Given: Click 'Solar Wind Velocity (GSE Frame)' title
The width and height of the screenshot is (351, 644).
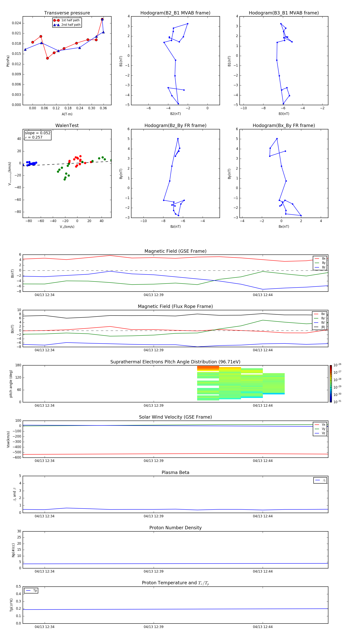Looking at the screenshot, I should 175,417.
